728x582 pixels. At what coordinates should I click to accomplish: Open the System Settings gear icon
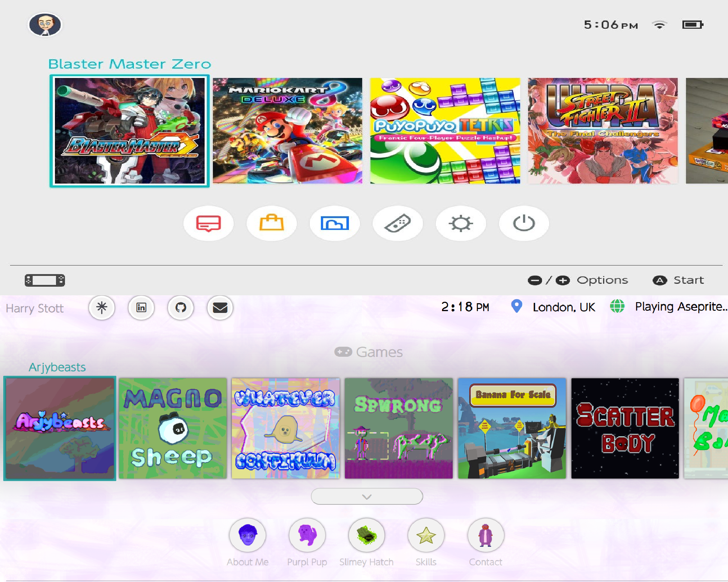click(x=461, y=223)
